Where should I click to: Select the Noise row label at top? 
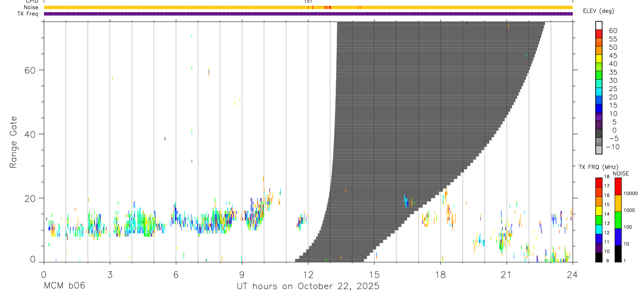point(32,7)
